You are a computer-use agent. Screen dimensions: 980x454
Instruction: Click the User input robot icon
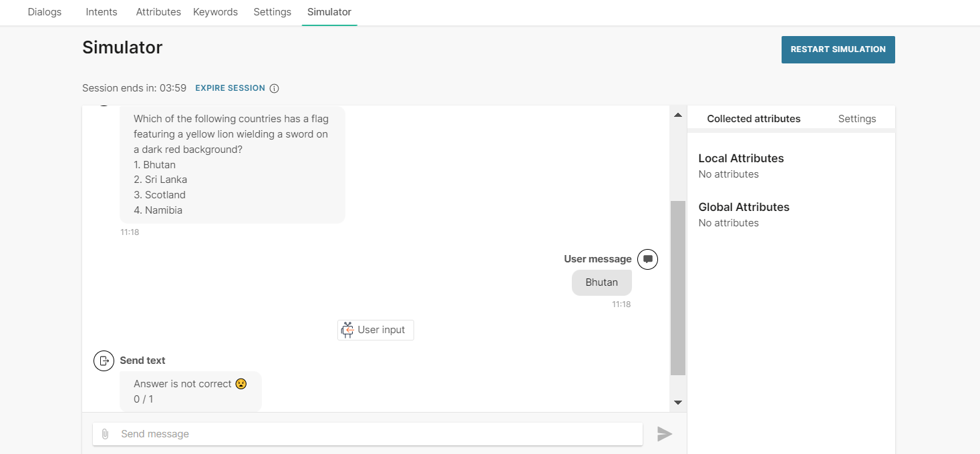(x=347, y=330)
